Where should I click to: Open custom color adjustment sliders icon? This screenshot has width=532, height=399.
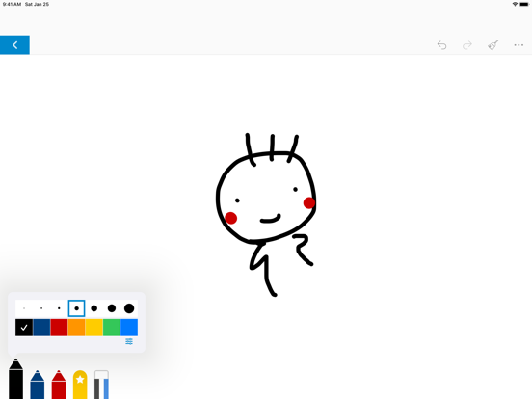[x=129, y=341]
